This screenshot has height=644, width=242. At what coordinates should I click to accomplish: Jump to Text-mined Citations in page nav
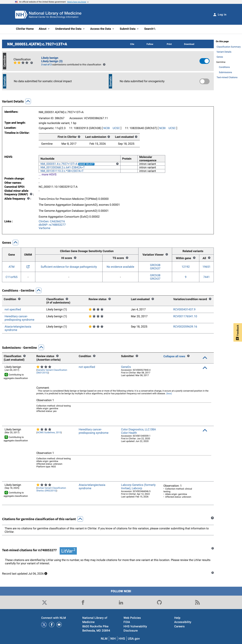pos(227,77)
